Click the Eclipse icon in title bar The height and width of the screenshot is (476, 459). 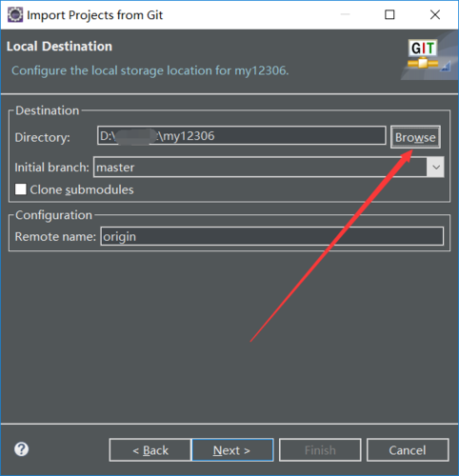[15, 14]
